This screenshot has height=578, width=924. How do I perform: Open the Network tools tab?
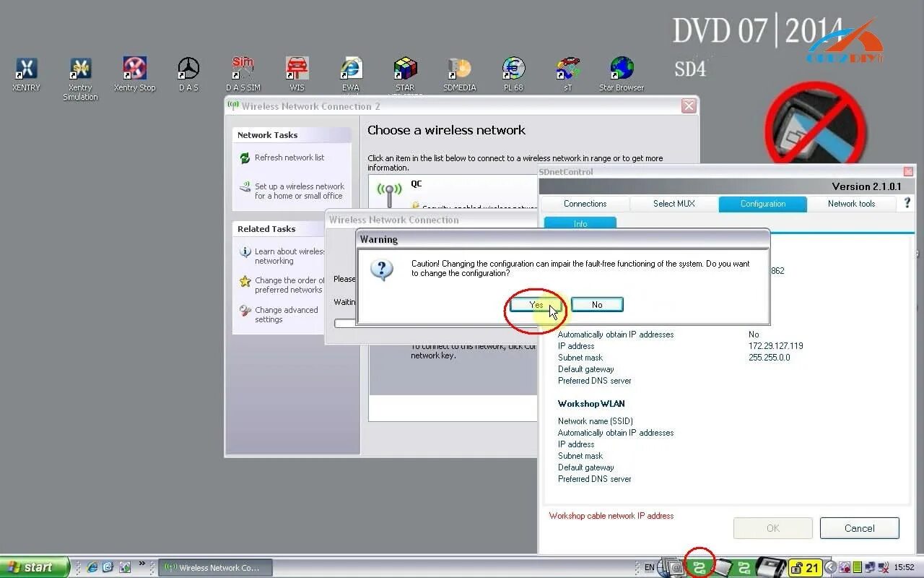(851, 204)
